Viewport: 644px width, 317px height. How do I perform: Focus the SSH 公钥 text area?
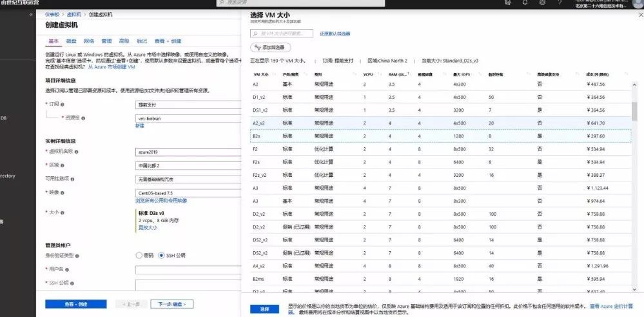point(188,285)
